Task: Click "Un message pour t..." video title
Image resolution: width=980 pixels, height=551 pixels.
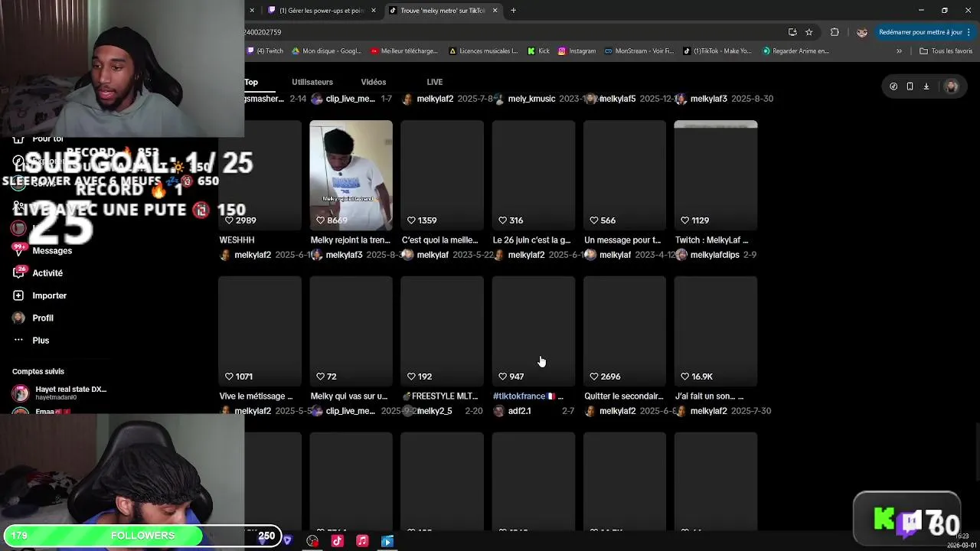Action: tap(622, 240)
